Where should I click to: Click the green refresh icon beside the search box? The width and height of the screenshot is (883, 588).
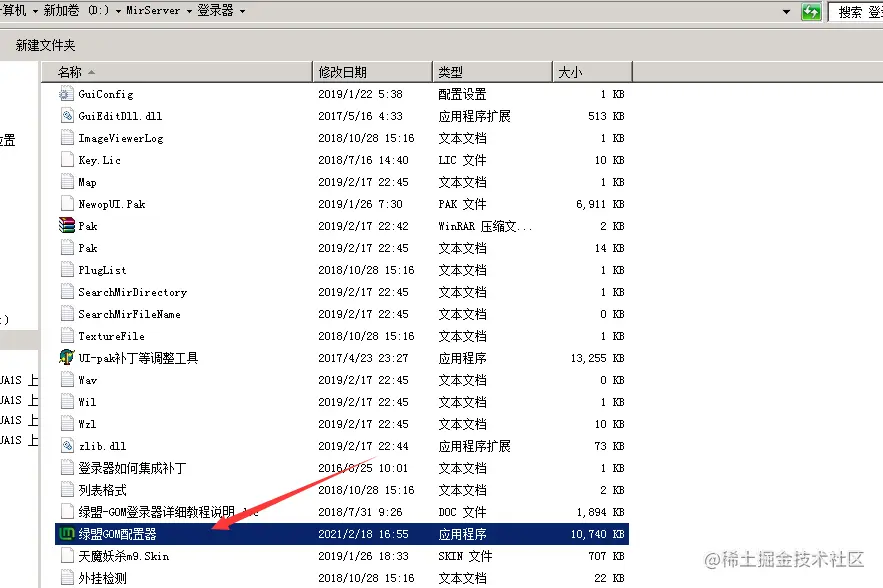click(810, 11)
